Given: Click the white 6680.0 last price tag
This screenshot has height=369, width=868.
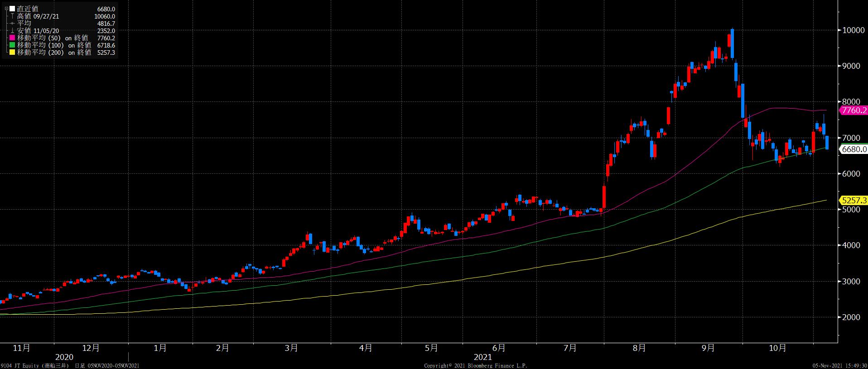Looking at the screenshot, I should pyautogui.click(x=854, y=149).
